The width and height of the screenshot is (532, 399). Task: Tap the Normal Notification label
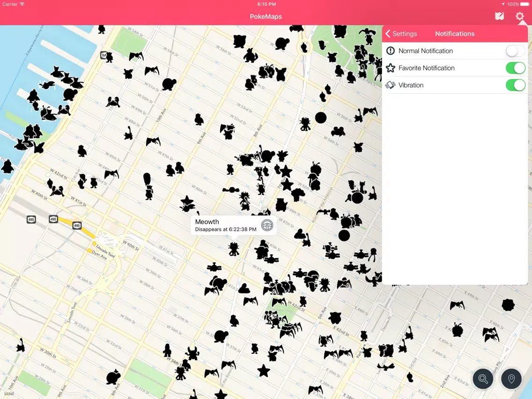[x=426, y=51]
